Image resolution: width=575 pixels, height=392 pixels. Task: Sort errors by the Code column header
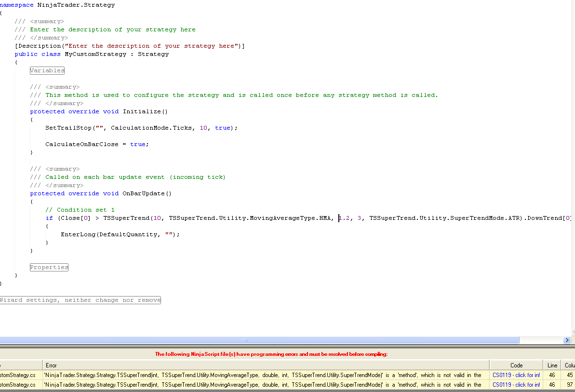[516, 365]
